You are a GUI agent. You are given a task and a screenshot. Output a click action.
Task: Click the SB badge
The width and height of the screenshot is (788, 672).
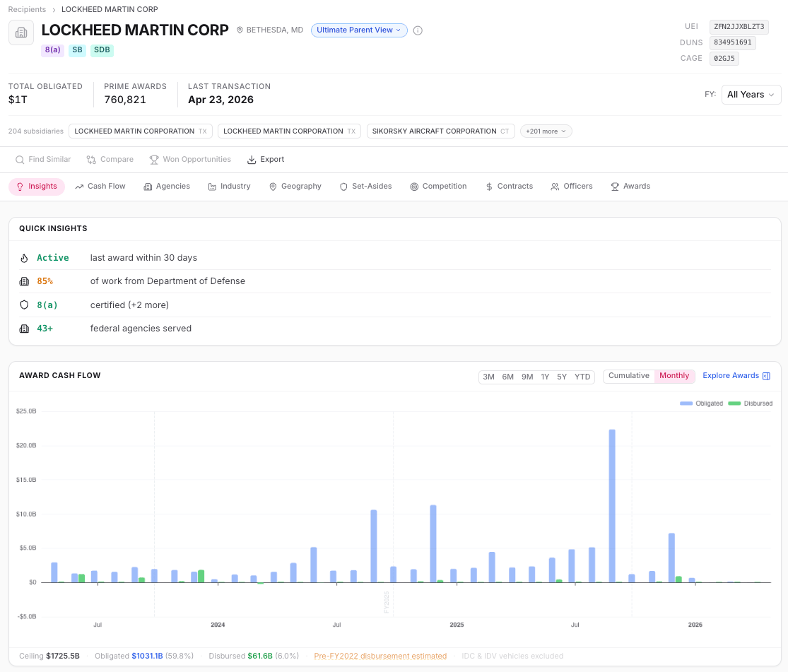(78, 49)
